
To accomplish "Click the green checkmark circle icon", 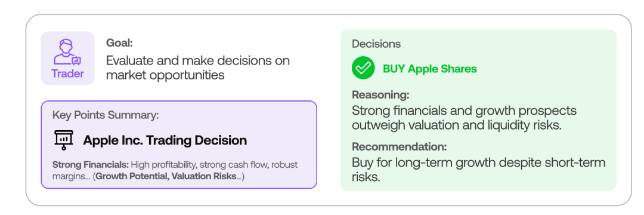I will click(363, 68).
